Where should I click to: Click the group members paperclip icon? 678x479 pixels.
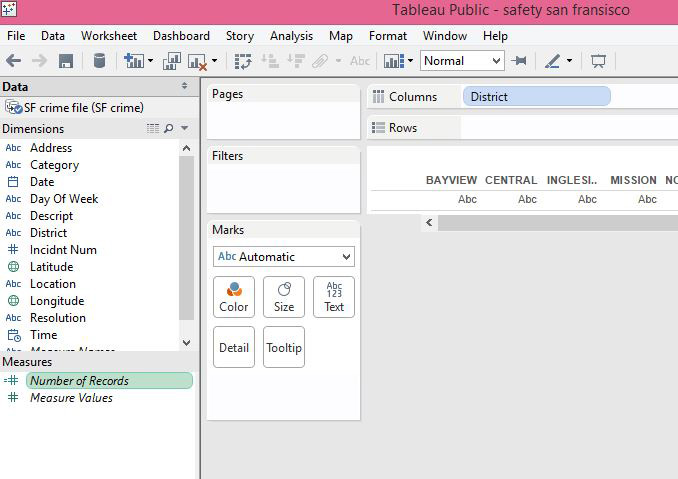coord(320,61)
